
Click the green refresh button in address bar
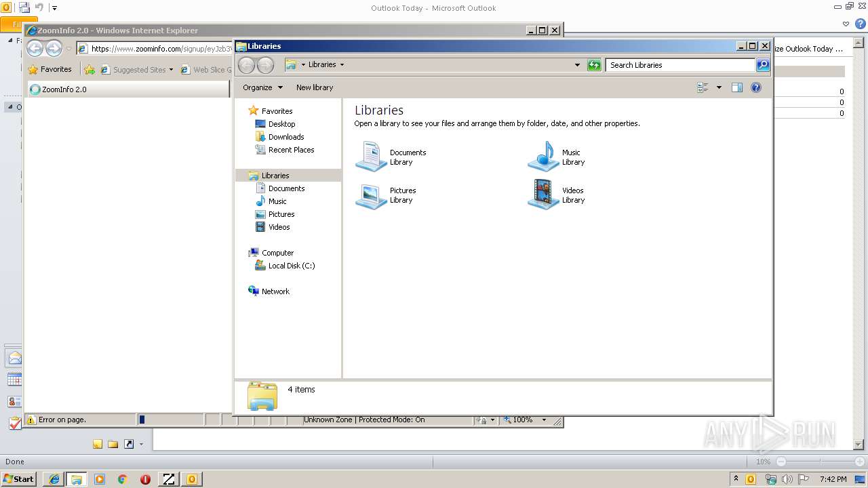pos(594,65)
